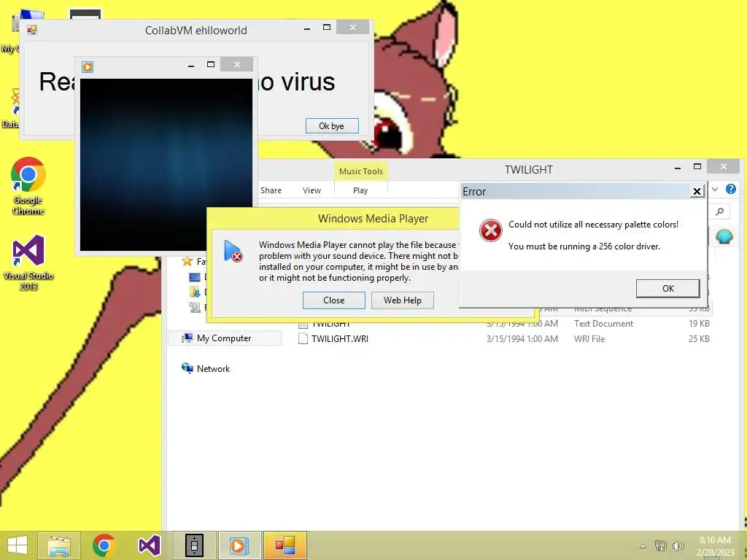Click the Favorites star icon
This screenshot has width=747, height=560.
tap(187, 262)
